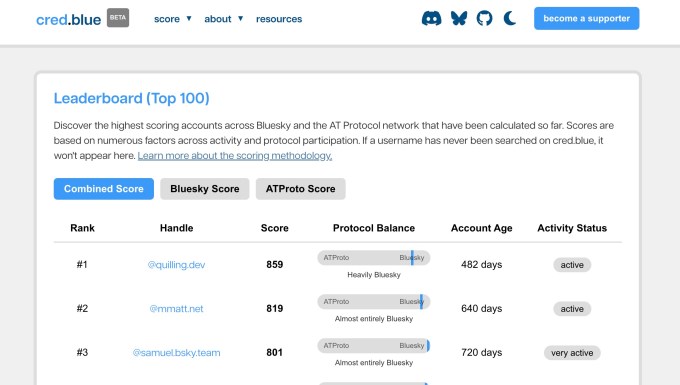The width and height of the screenshot is (680, 385).
Task: Expand the score dropdown arrow
Action: (189, 19)
